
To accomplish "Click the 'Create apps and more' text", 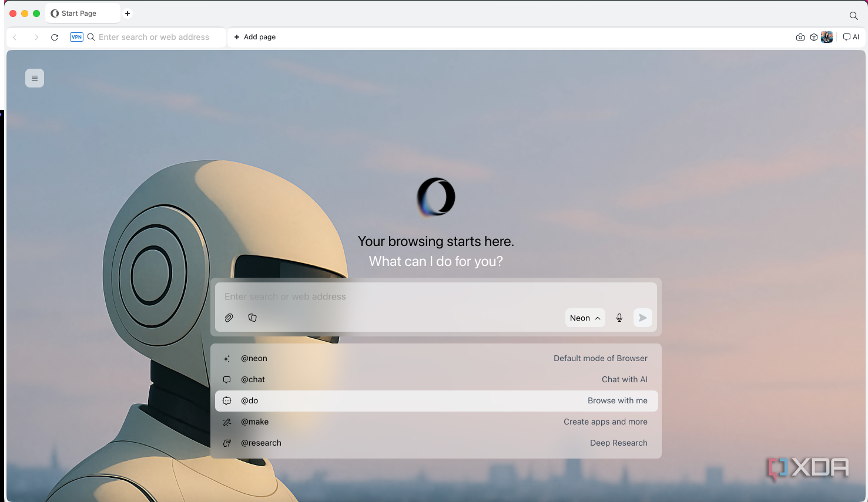I will click(605, 422).
